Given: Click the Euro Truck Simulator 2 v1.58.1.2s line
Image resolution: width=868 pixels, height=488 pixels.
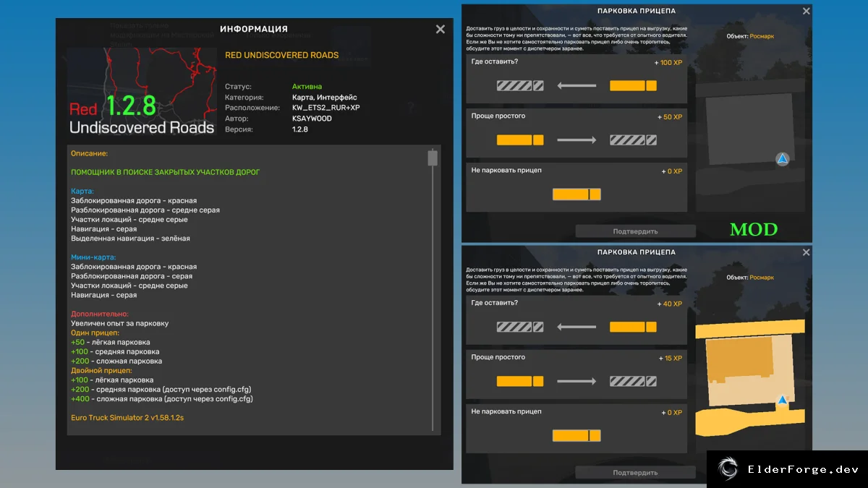Looking at the screenshot, I should click(x=127, y=418).
